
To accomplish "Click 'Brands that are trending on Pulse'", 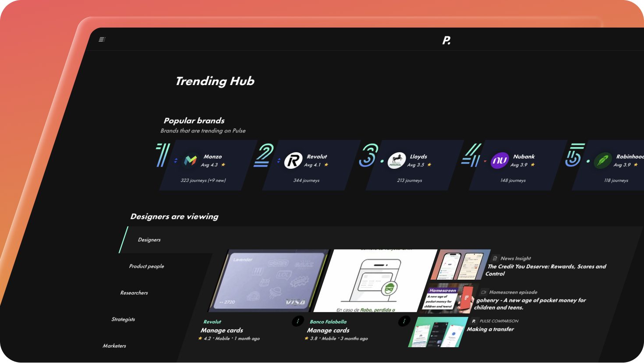I will [x=203, y=131].
